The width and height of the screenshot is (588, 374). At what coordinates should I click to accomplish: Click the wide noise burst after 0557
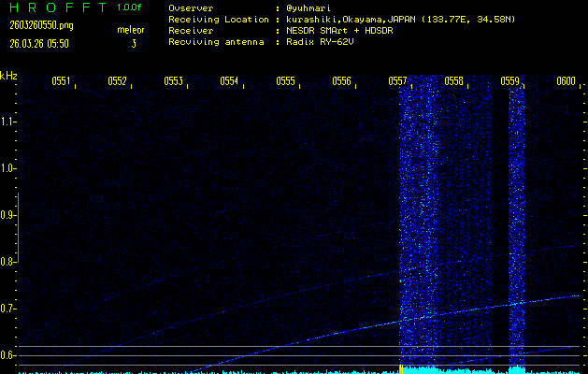pyautogui.click(x=419, y=224)
